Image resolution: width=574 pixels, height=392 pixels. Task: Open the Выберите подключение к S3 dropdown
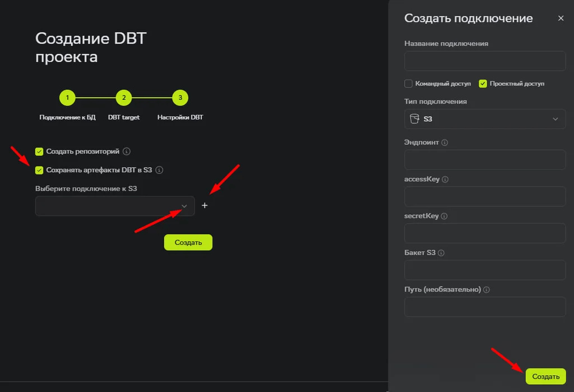(x=115, y=206)
